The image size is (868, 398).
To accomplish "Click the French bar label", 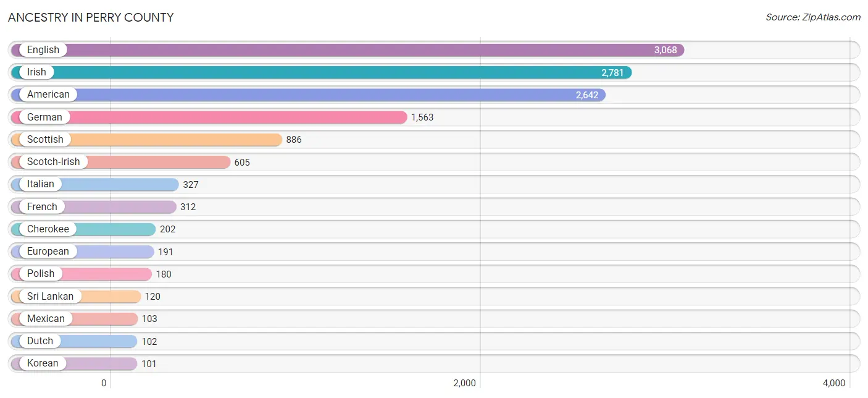I will [42, 206].
